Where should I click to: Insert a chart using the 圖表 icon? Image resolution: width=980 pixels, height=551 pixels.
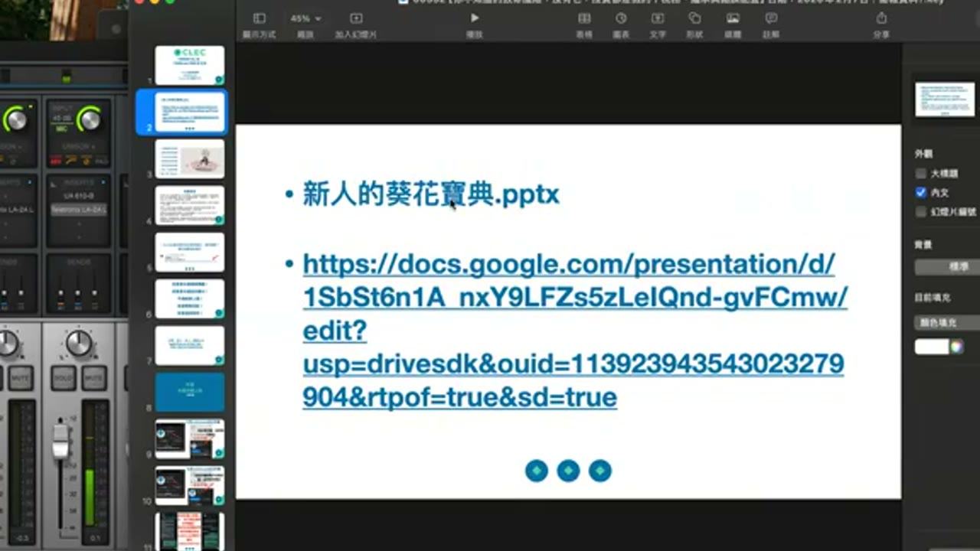tap(621, 18)
